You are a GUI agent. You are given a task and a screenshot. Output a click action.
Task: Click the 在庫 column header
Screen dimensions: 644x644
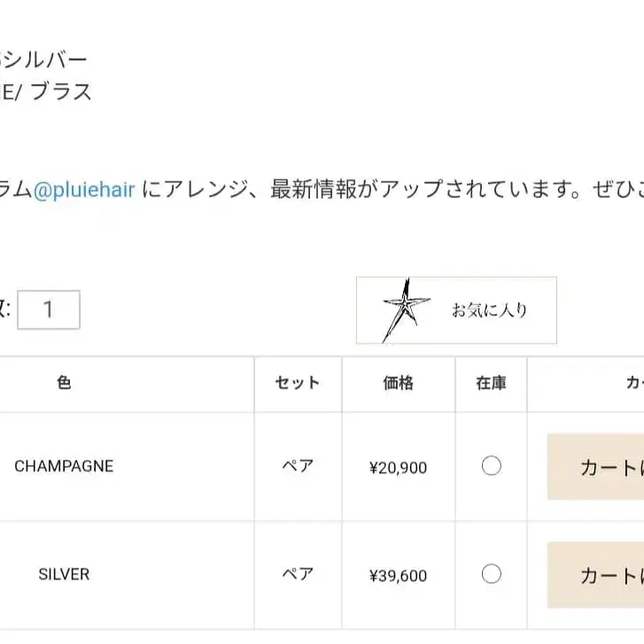492,383
